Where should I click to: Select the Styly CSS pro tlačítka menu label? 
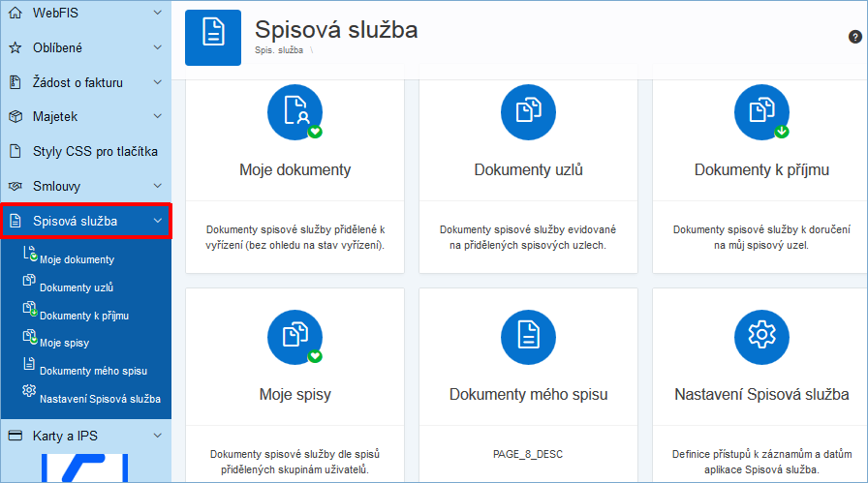tap(95, 151)
